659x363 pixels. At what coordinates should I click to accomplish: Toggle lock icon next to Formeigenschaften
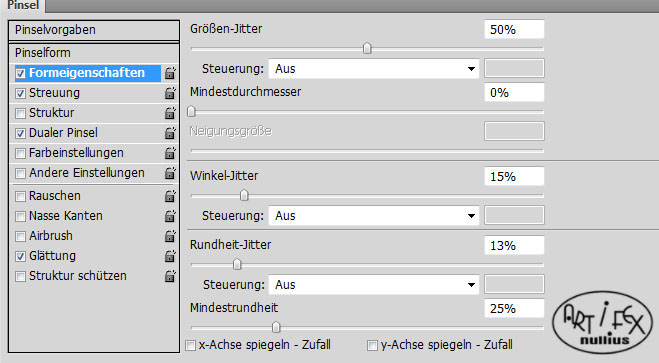pyautogui.click(x=170, y=73)
